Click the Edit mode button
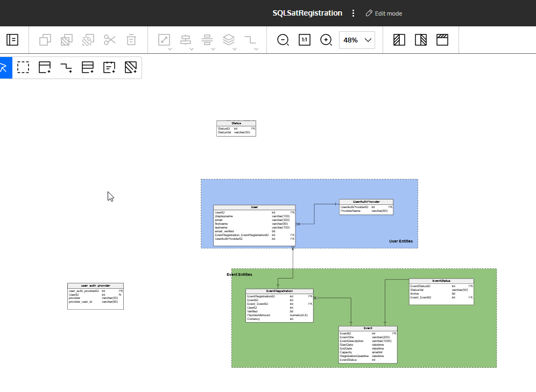536x392 pixels. [384, 13]
